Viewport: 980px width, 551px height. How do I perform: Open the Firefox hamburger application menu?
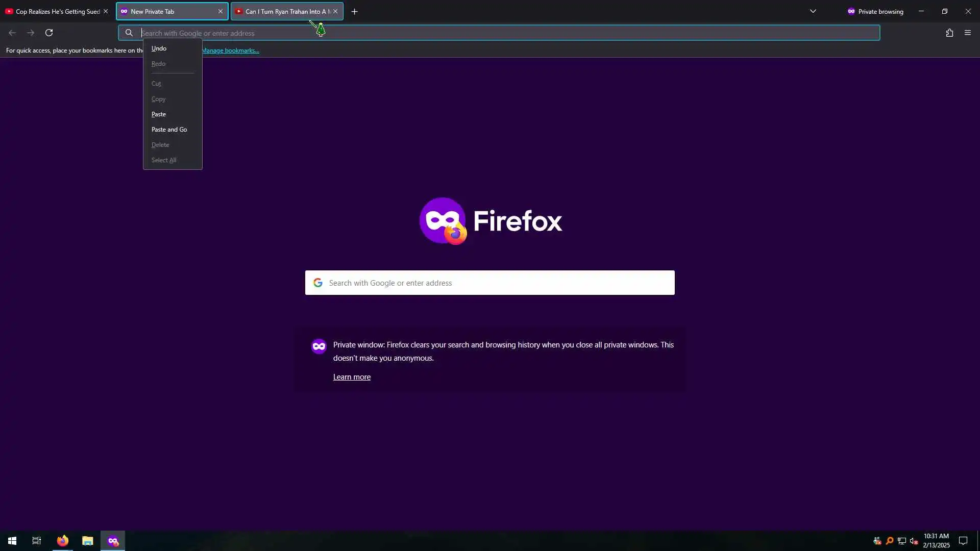967,33
